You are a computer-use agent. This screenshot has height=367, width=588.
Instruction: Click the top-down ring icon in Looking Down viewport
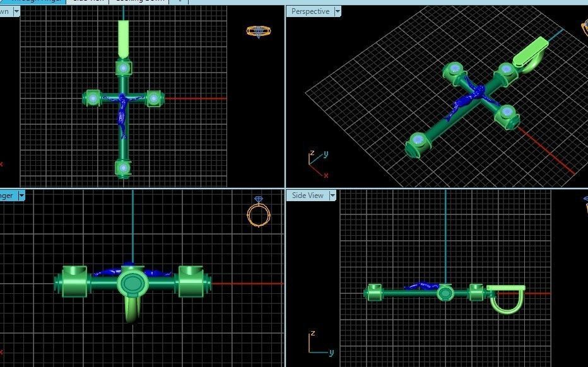[259, 32]
